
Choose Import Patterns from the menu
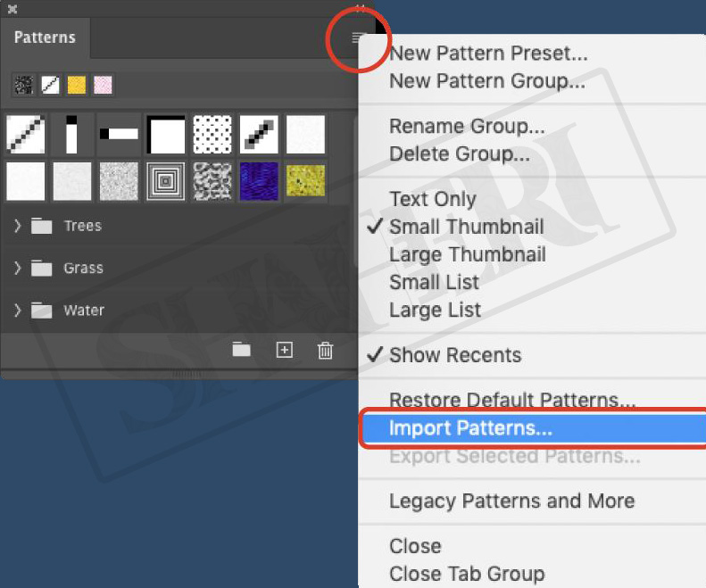point(470,428)
